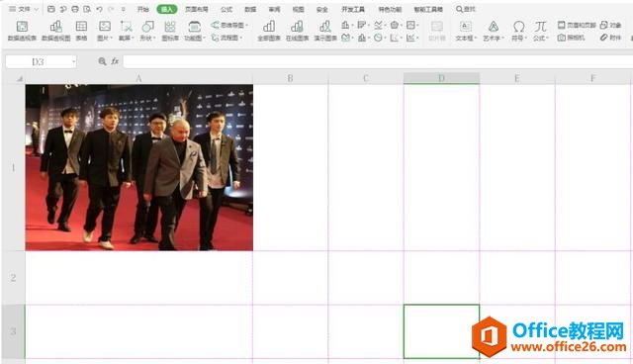Select the inserted red carpet photo
The width and height of the screenshot is (633, 364).
[139, 167]
